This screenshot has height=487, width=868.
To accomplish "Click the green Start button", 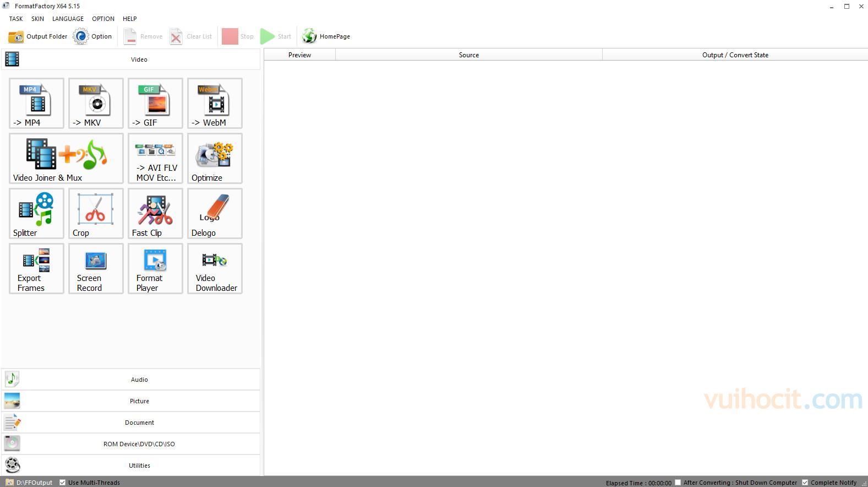I will (276, 36).
